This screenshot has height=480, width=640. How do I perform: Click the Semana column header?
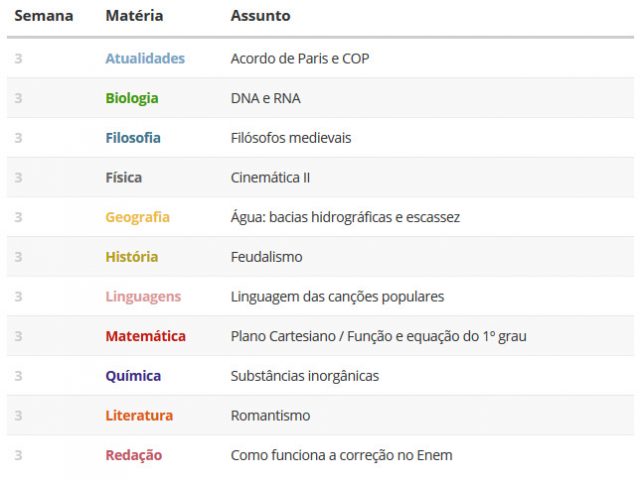click(x=44, y=16)
